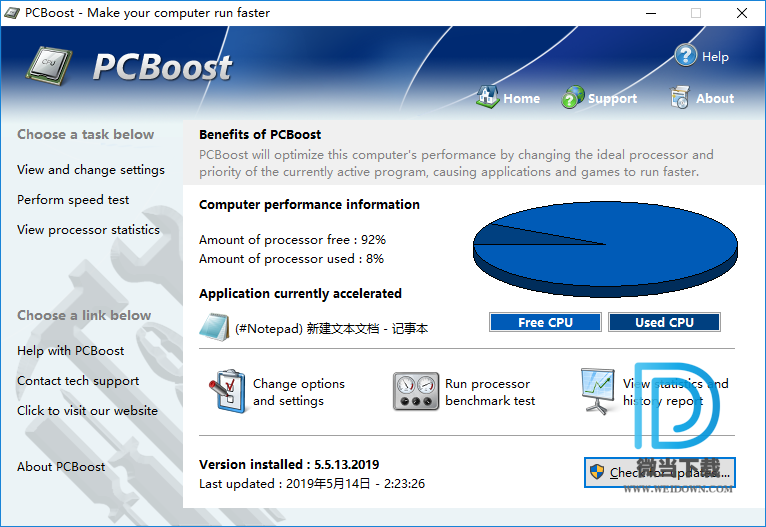Click the PCBoost CPU chip logo
Screen dimensions: 766x527
click(48, 66)
